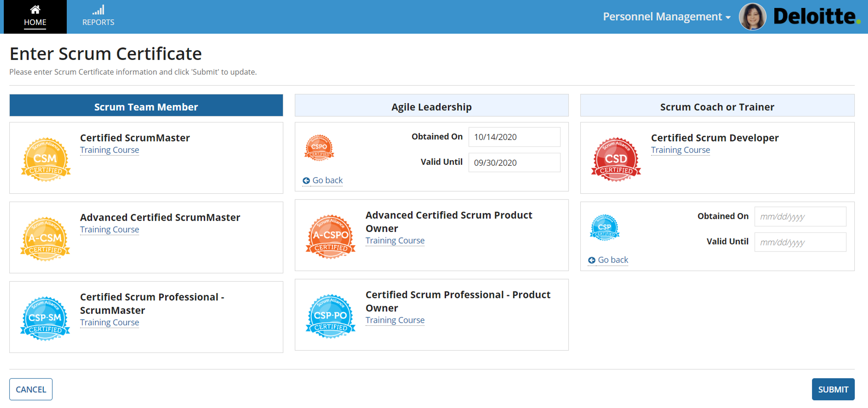This screenshot has width=868, height=408.
Task: Click the small CSPO badge icon
Action: click(319, 148)
